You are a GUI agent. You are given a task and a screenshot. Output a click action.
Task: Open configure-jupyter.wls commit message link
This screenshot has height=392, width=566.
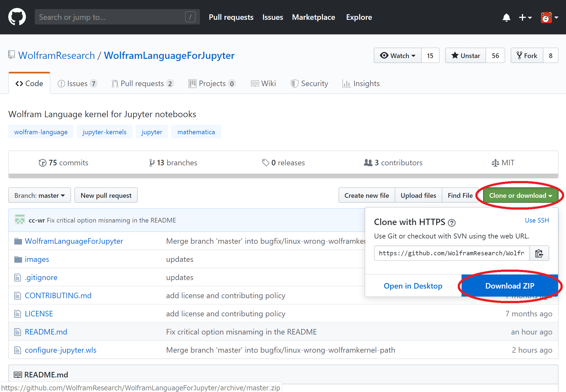click(x=280, y=350)
